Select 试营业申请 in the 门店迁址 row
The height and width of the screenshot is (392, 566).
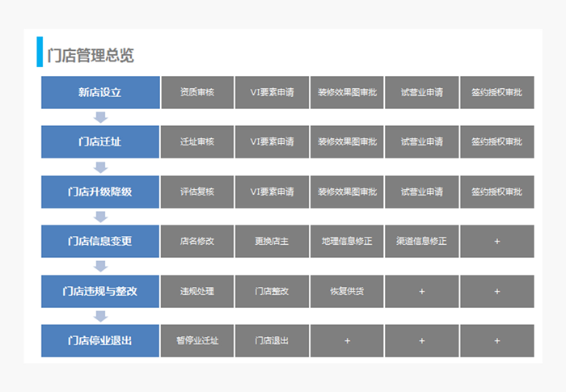[421, 142]
